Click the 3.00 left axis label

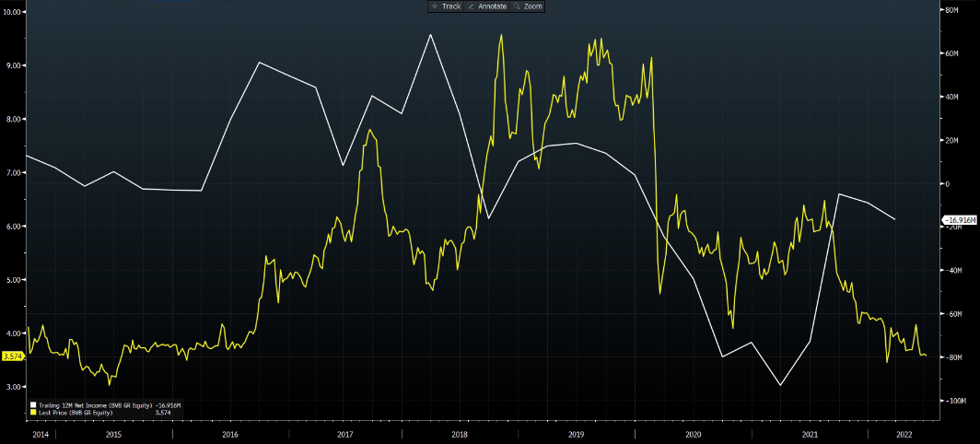click(15, 388)
